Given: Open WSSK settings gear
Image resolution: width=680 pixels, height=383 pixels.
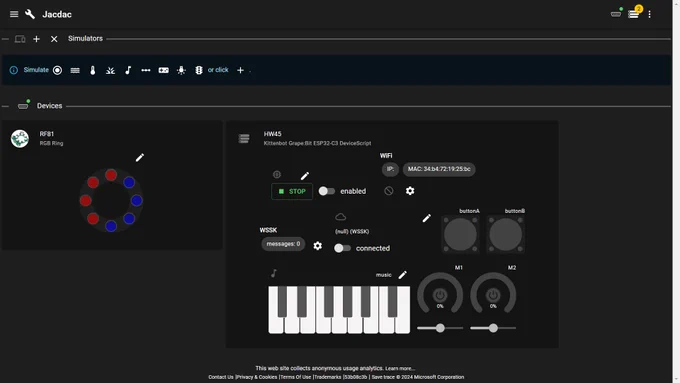Looking at the screenshot, I should click(317, 246).
